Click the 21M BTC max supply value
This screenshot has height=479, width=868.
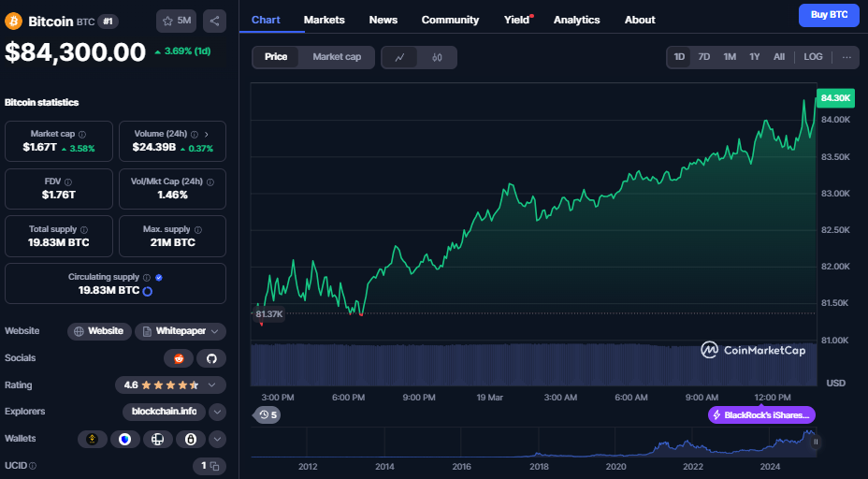tap(173, 242)
